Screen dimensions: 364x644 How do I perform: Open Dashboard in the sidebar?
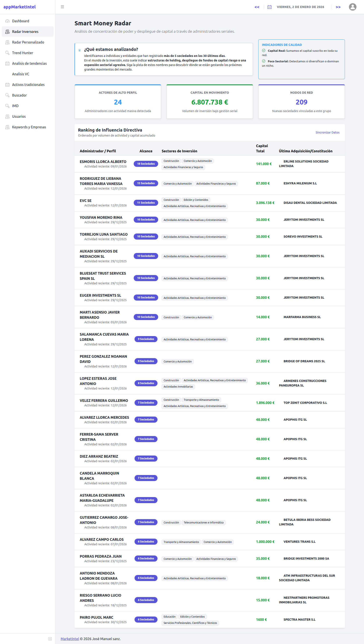tap(28, 21)
